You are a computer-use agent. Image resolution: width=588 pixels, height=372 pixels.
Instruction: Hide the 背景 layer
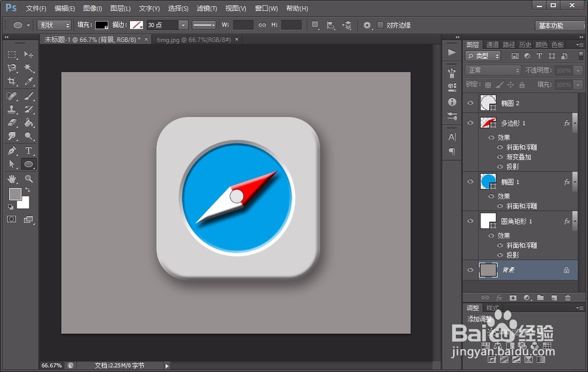click(470, 270)
